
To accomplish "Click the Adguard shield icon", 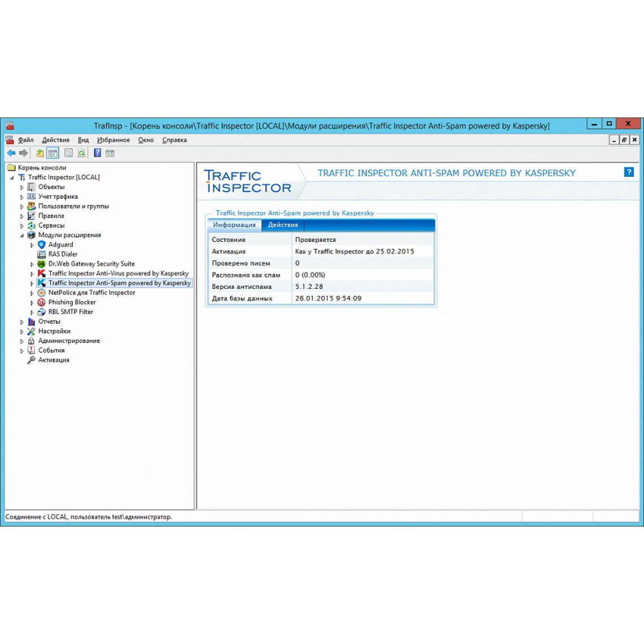I will [x=41, y=245].
